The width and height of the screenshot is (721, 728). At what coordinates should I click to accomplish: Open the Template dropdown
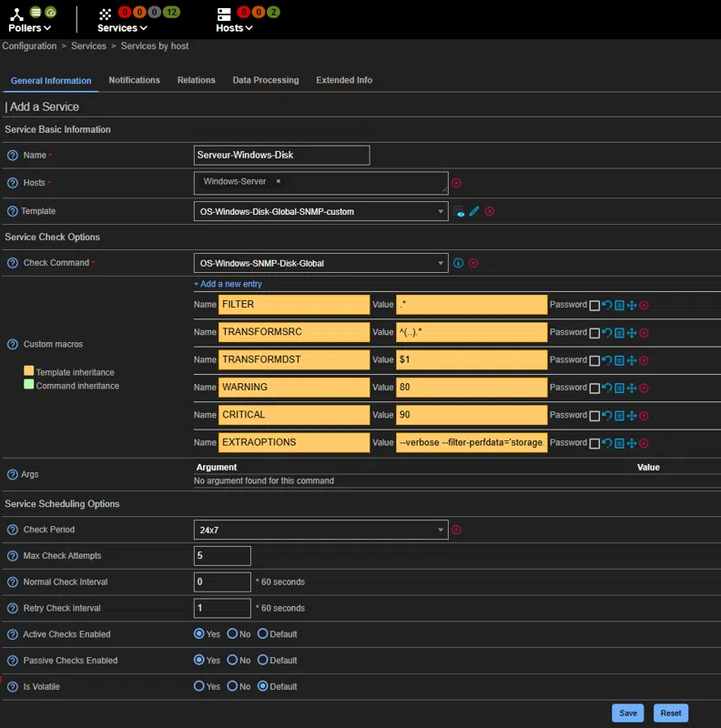[x=320, y=211]
